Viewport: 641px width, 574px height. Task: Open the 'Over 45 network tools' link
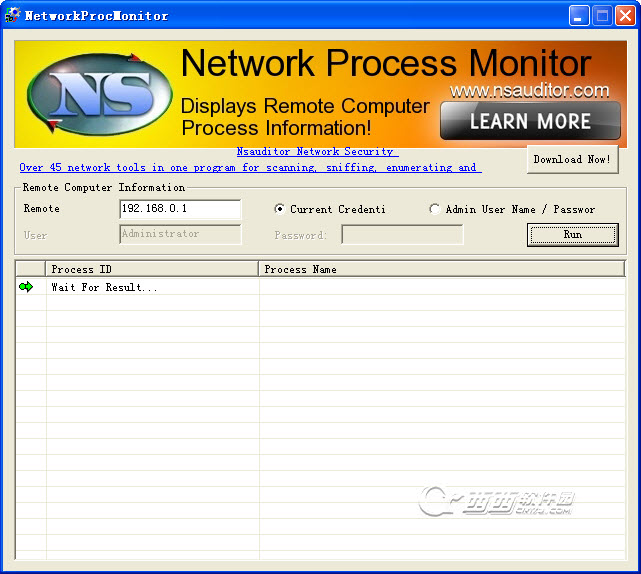click(250, 168)
